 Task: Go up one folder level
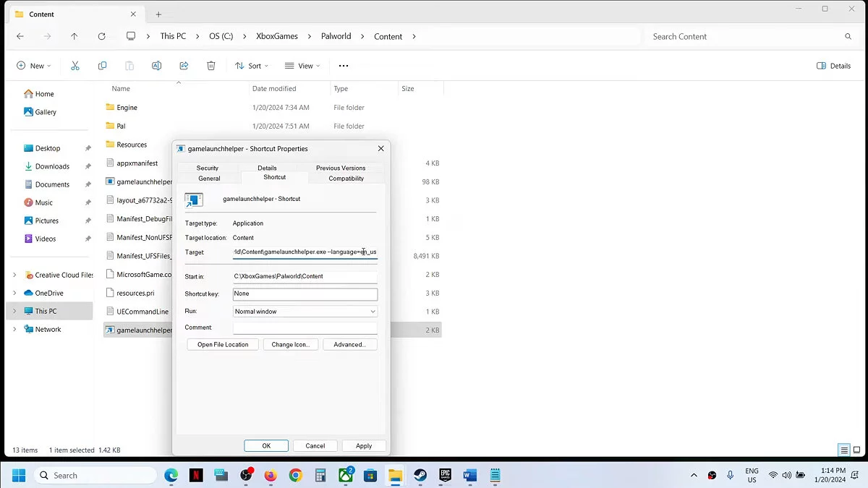(x=74, y=36)
